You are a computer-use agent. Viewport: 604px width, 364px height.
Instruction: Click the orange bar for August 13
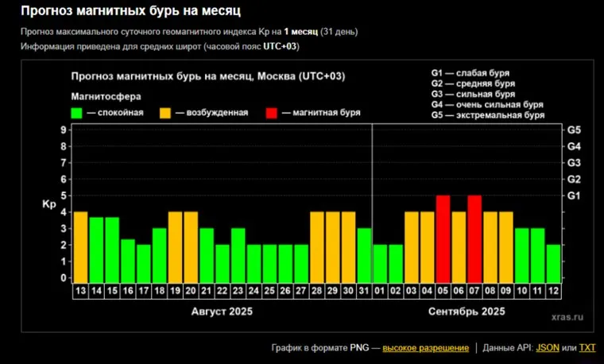80,246
